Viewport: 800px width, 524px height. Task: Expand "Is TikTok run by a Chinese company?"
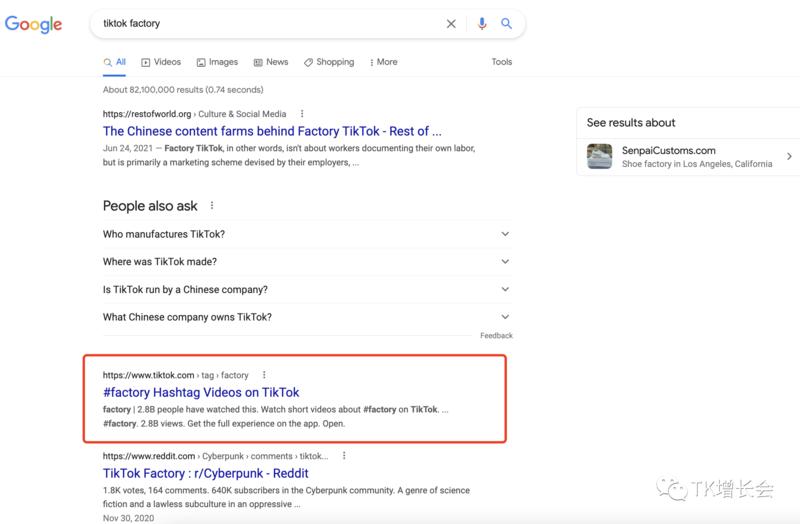click(505, 290)
